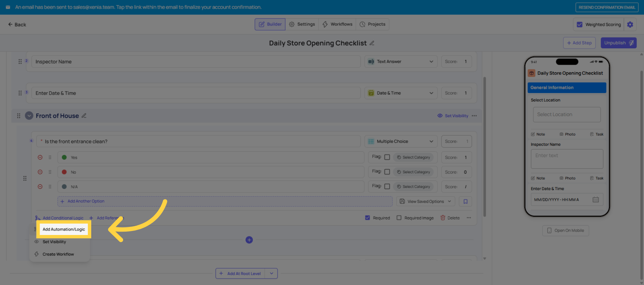Viewport: 644px width, 285px height.
Task: Delete the front entrance question
Action: tap(450, 218)
